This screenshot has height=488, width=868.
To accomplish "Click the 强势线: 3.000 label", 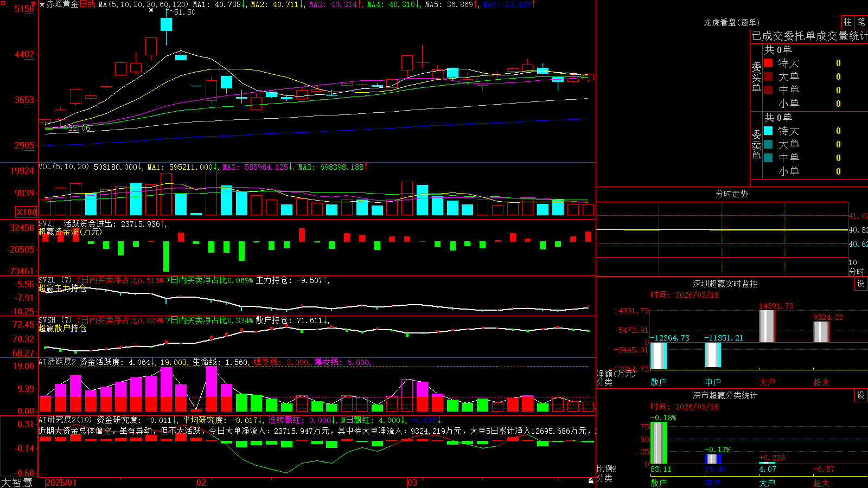I will pyautogui.click(x=282, y=362).
